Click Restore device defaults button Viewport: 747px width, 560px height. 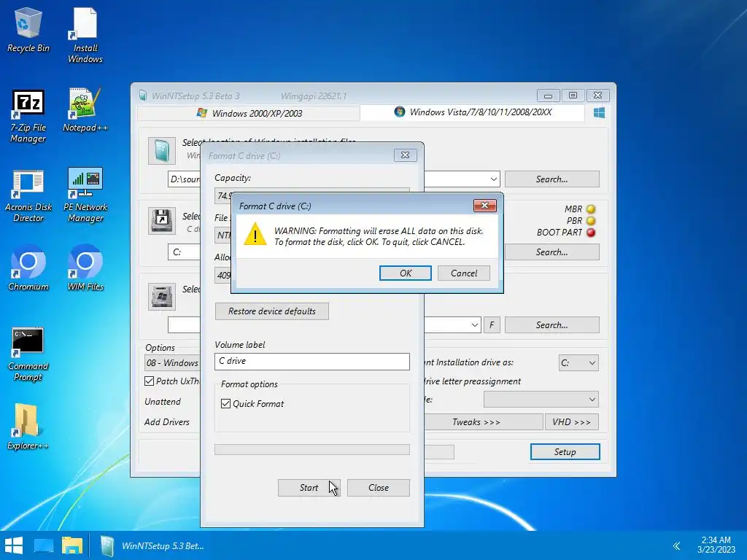click(271, 311)
